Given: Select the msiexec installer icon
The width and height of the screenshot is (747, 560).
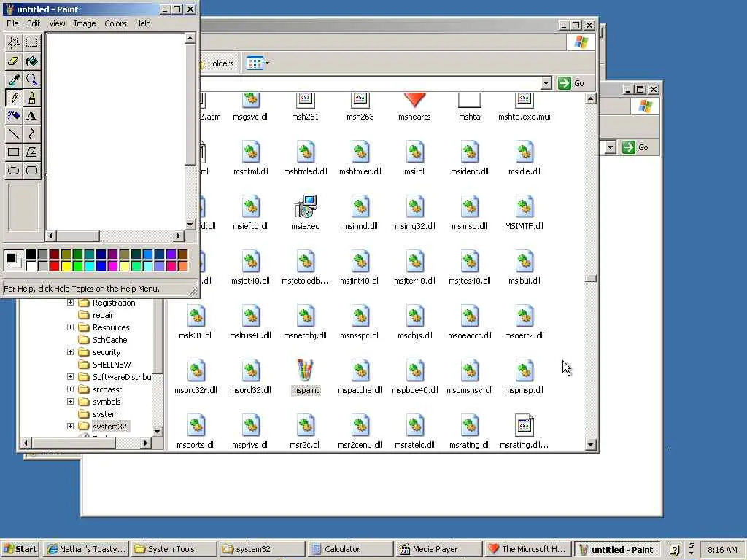Looking at the screenshot, I should point(306,206).
